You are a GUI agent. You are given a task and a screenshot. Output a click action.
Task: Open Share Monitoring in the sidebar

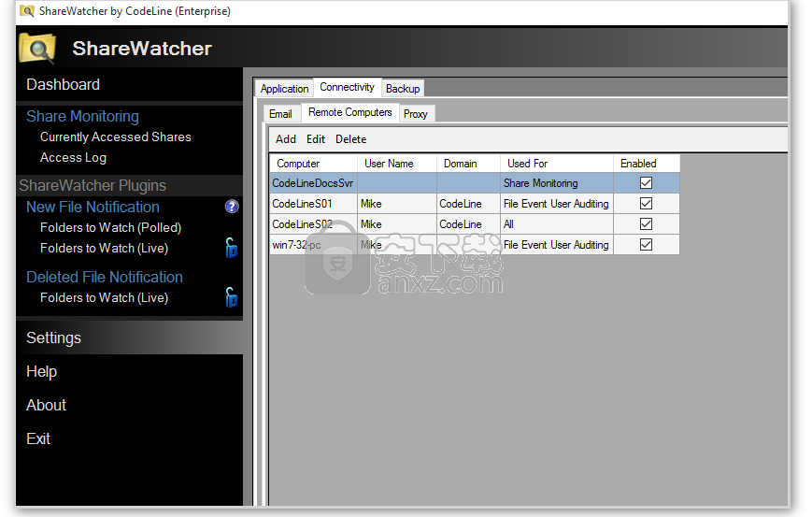tap(82, 116)
